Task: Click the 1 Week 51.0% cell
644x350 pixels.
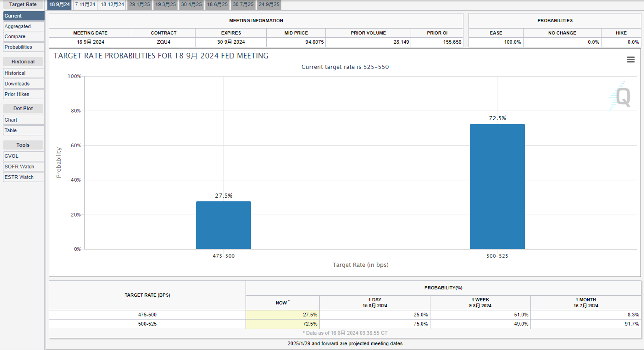Action: (480, 315)
